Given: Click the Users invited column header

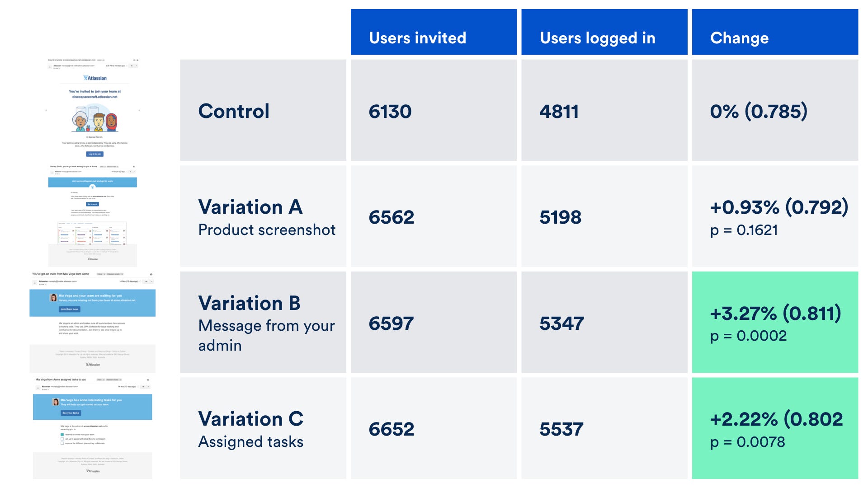Looking at the screenshot, I should click(x=434, y=32).
